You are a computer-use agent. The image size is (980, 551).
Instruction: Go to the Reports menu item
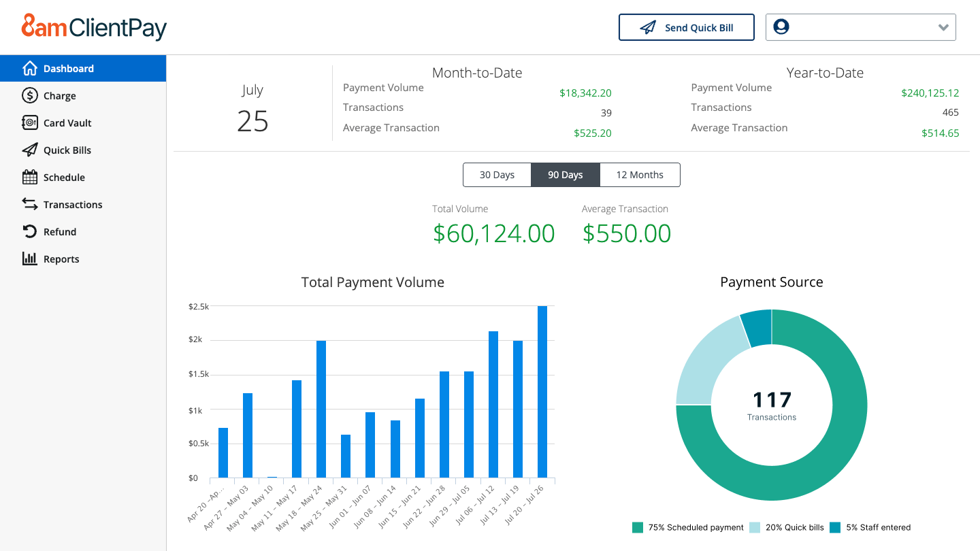point(61,258)
